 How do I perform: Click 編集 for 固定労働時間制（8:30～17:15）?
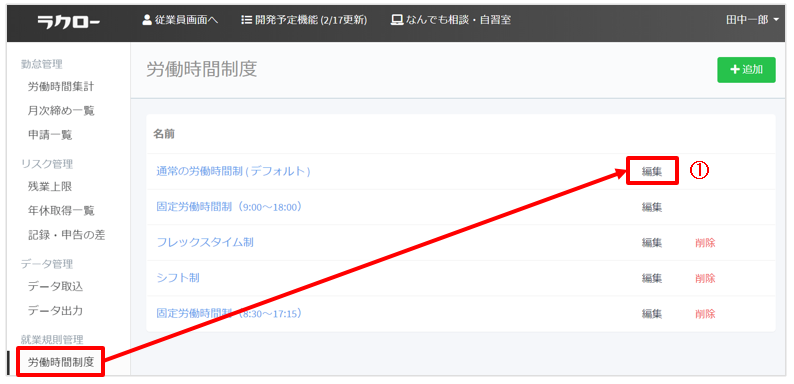pyautogui.click(x=652, y=314)
